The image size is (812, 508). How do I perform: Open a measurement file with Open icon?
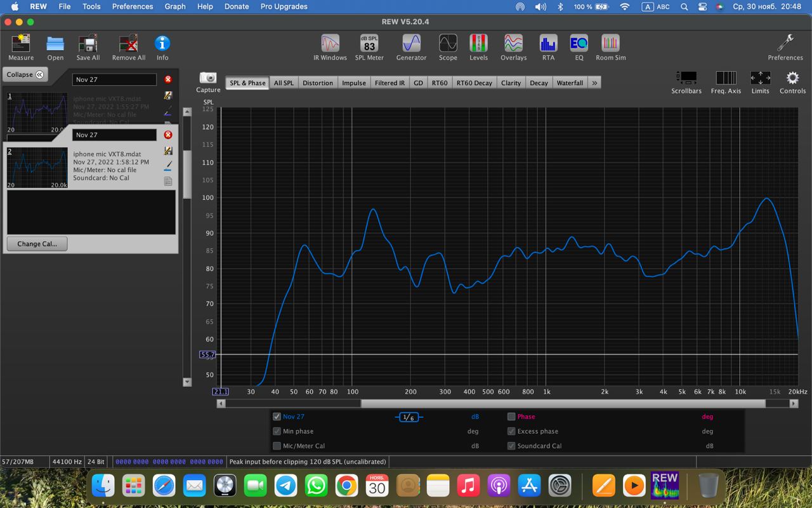pyautogui.click(x=55, y=43)
